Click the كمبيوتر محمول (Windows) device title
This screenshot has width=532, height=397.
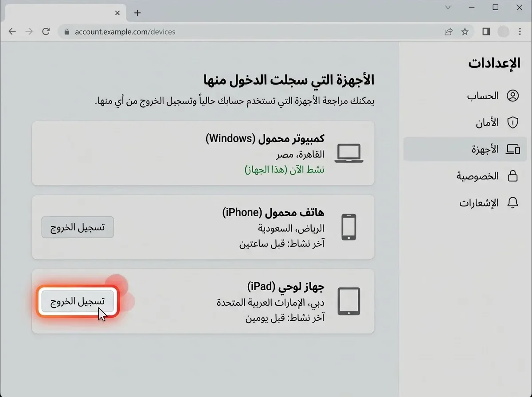265,138
